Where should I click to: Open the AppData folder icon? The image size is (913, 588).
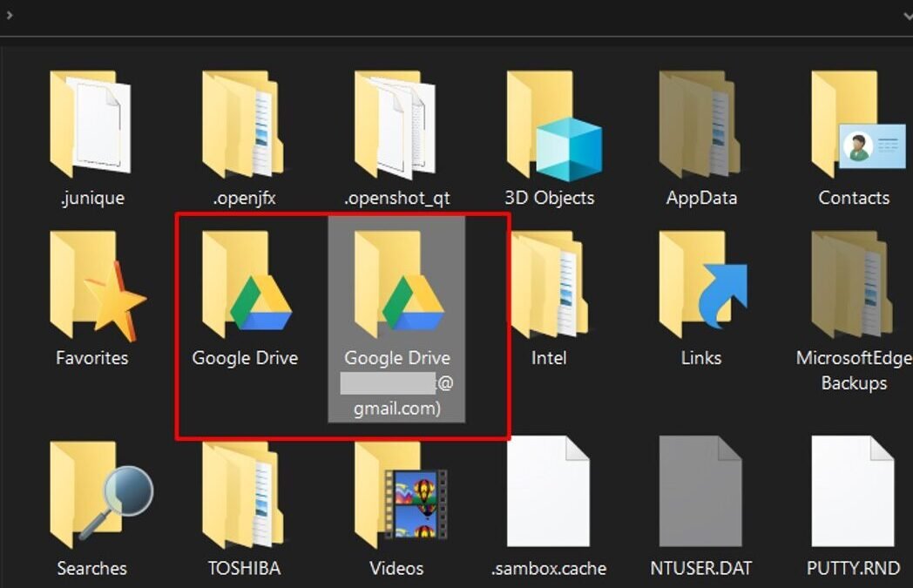point(700,124)
